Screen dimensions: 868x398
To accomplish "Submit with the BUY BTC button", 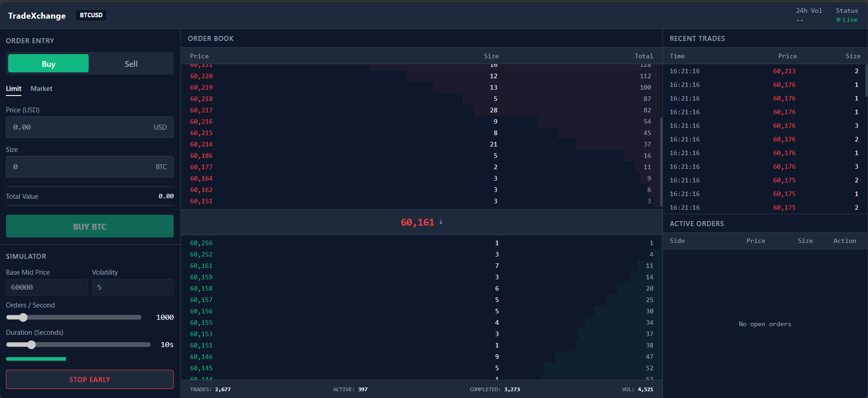I will click(90, 226).
